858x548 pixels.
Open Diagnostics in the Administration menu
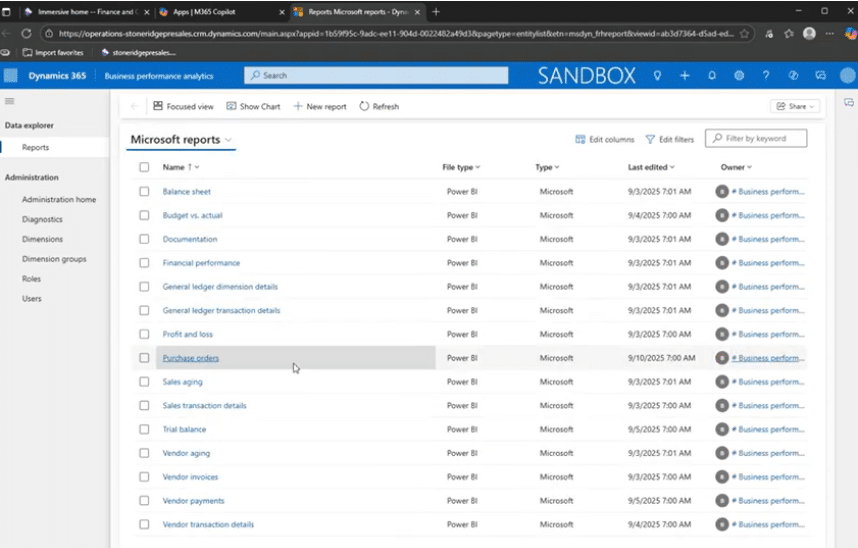(x=42, y=219)
